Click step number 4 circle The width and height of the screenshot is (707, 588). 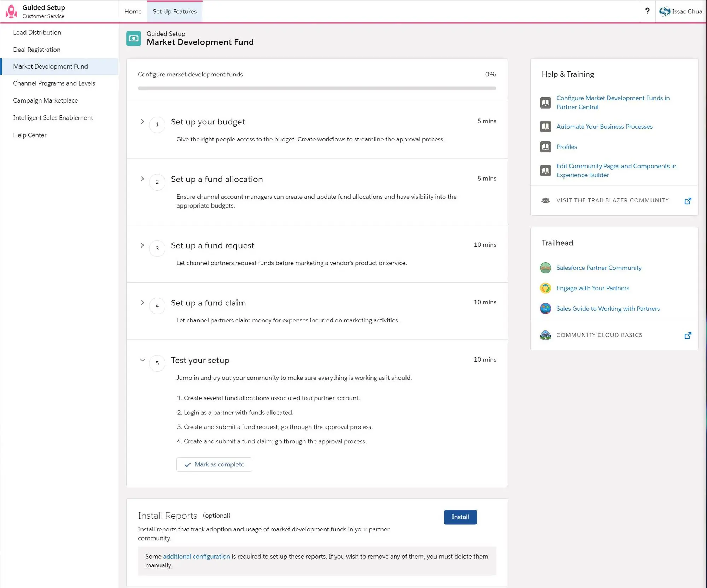157,305
